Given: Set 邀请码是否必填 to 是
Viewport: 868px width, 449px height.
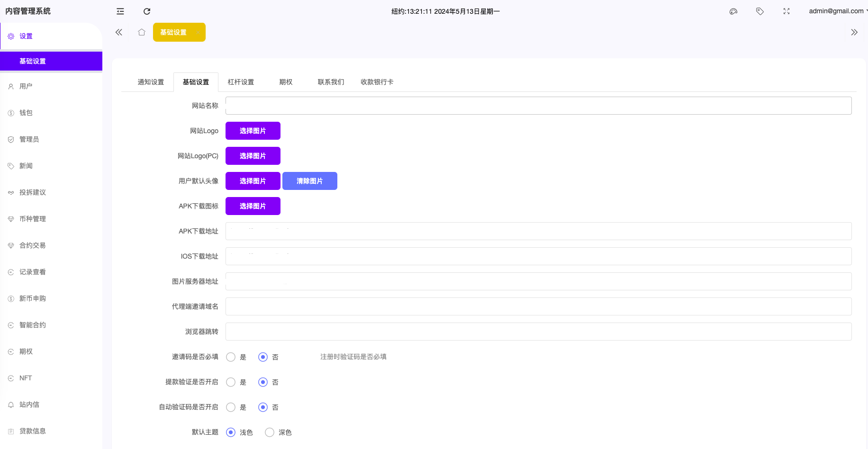Looking at the screenshot, I should (x=231, y=357).
